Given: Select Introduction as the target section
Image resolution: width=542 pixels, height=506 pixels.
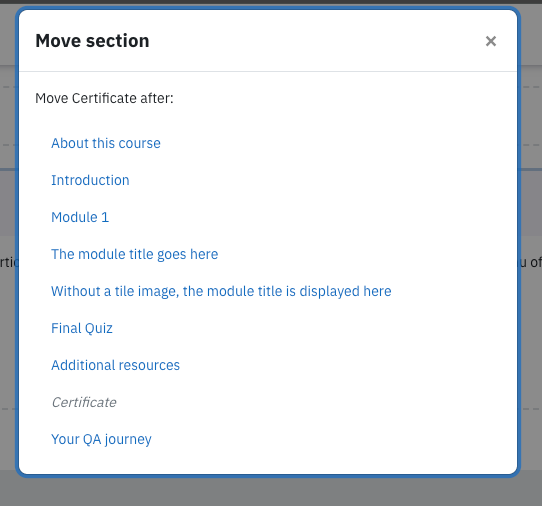Looking at the screenshot, I should pos(90,180).
